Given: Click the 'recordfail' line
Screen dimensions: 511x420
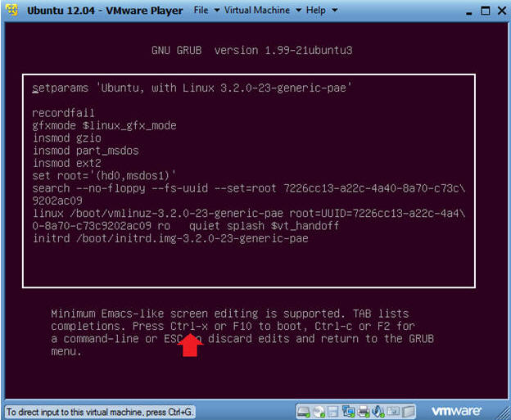Looking at the screenshot, I should point(63,113).
